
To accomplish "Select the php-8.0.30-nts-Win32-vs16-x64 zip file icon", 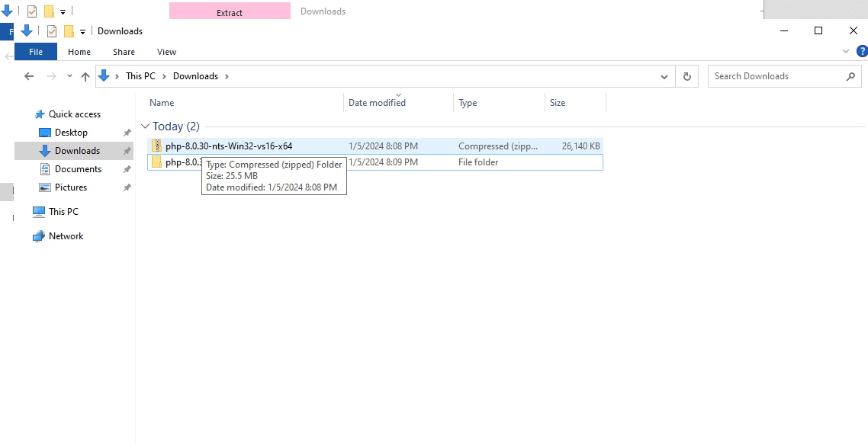I will coord(156,146).
